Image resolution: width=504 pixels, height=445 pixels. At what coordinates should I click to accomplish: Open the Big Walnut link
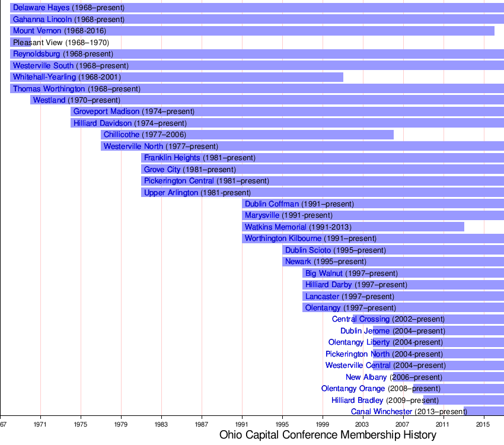click(x=324, y=274)
